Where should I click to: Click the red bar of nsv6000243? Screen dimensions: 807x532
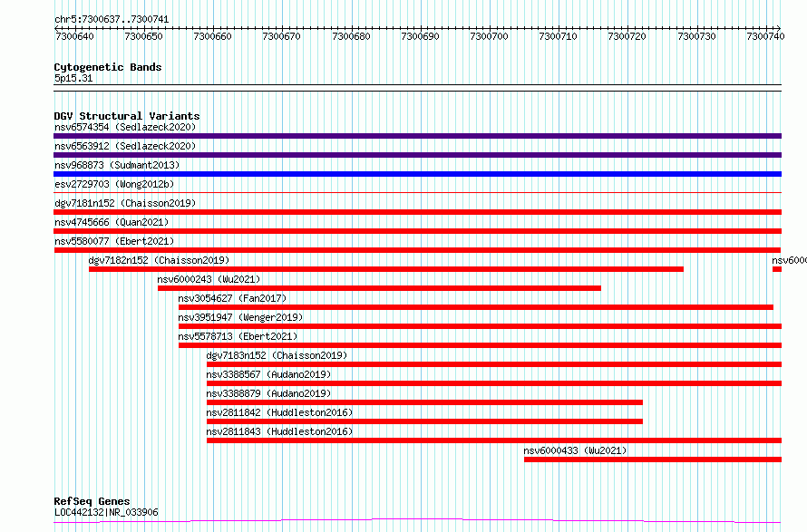379,288
